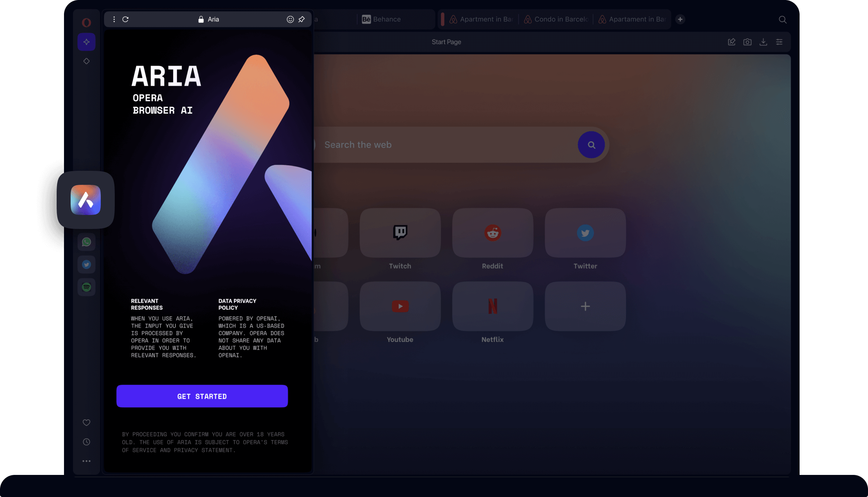Open the Twitch speed dial tile
Screen dimensions: 868x497
(400, 233)
